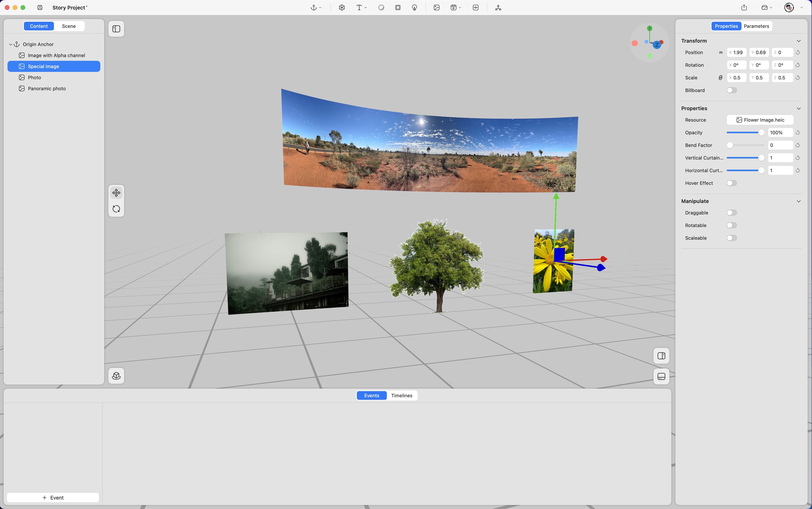The width and height of the screenshot is (812, 509).
Task: Select the move tool in viewport
Action: (116, 193)
